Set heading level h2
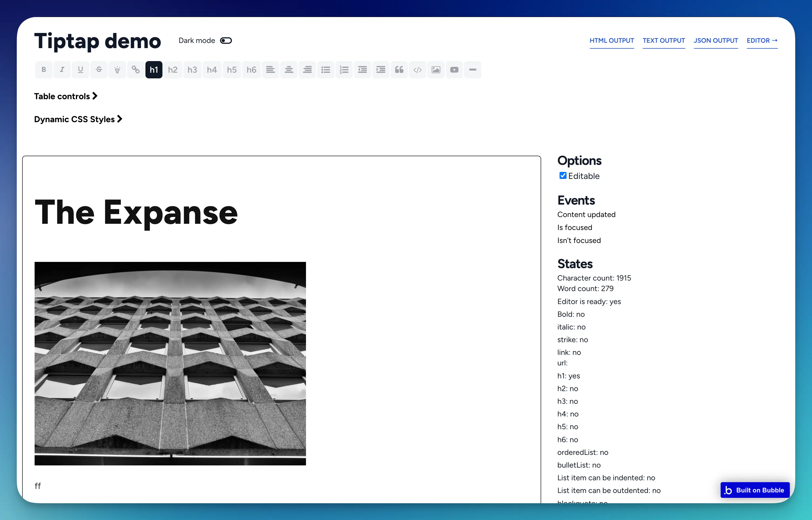 [173, 69]
